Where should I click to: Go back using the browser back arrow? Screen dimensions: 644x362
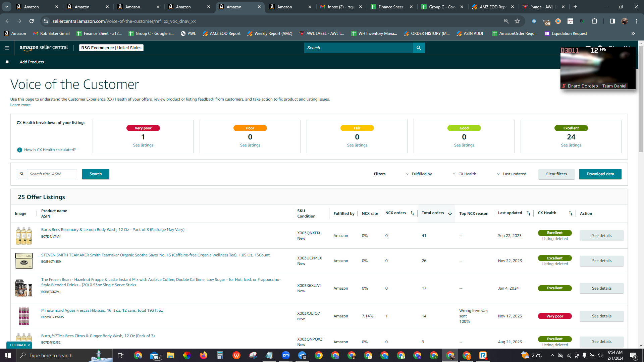pos(7,21)
